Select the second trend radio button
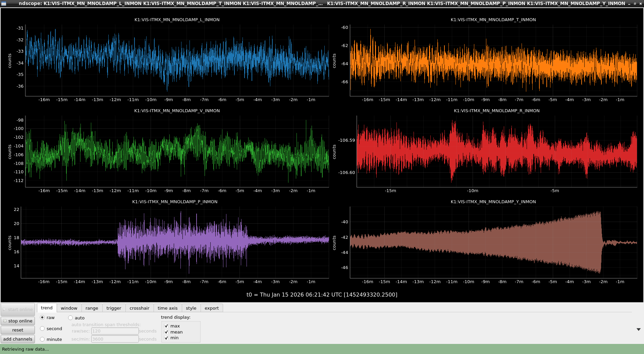644x354 pixels. [42, 328]
